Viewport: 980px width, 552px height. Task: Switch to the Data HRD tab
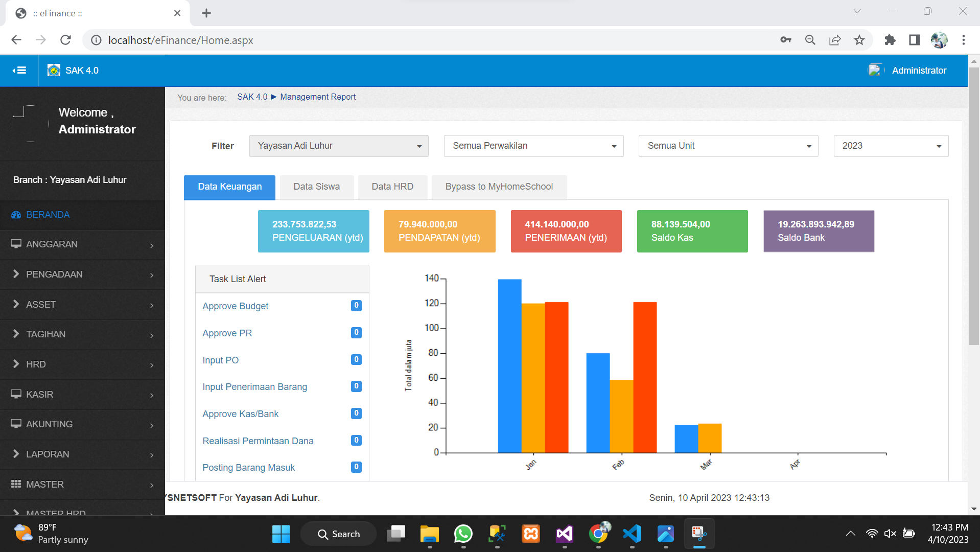[x=392, y=187]
